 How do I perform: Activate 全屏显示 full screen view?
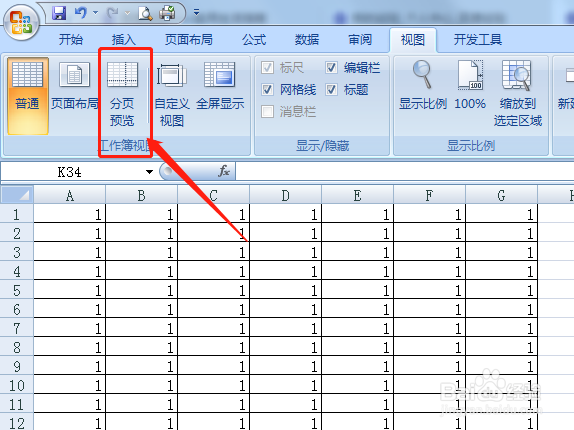[x=220, y=86]
